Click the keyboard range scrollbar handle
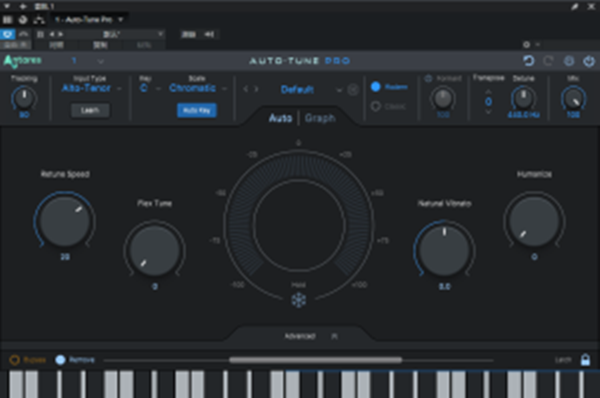This screenshot has width=600, height=398. 316,360
